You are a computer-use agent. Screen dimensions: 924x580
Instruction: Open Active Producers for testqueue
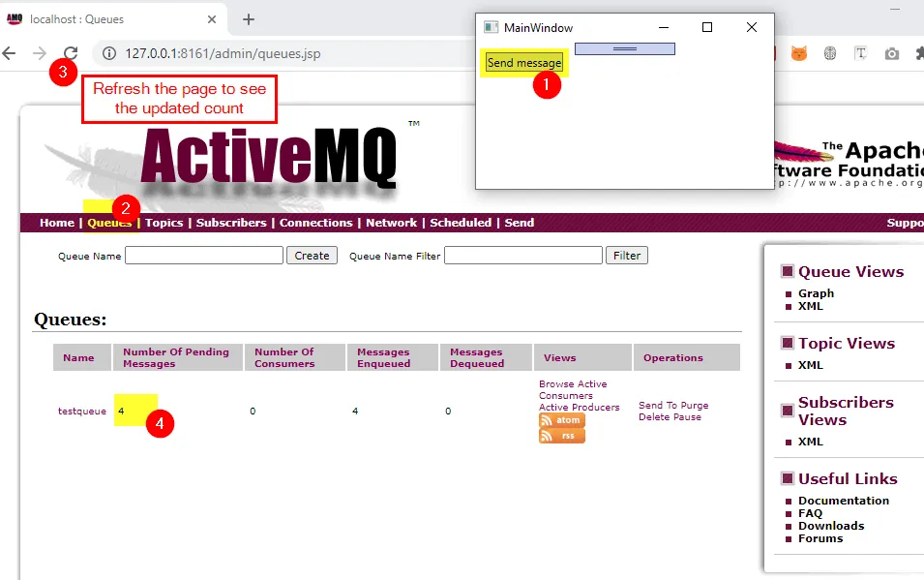coord(580,407)
